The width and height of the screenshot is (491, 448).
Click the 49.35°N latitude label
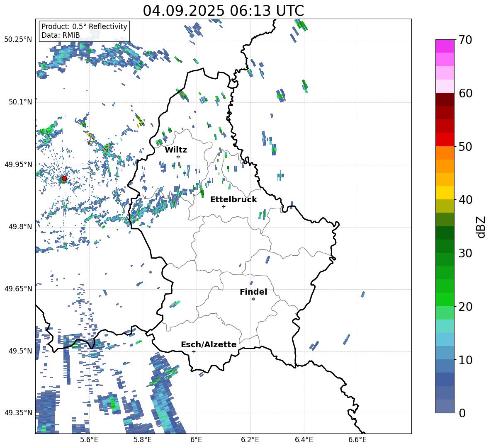(18, 413)
